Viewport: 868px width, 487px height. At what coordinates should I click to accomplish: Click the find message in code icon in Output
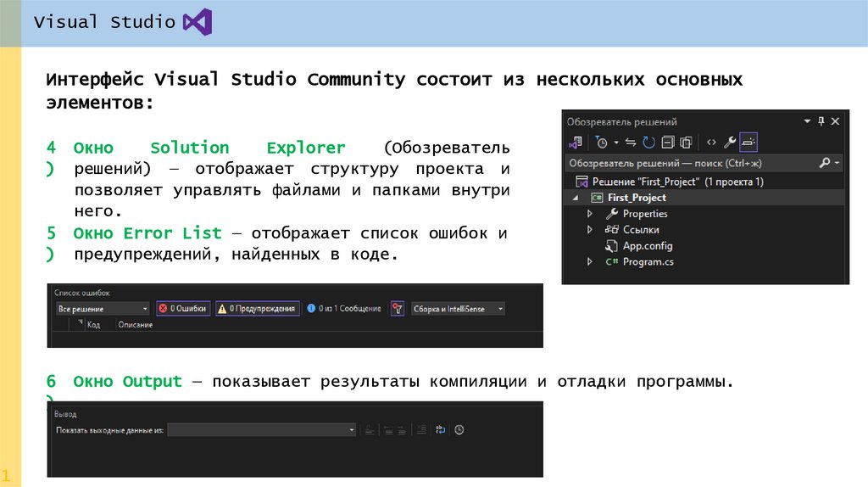click(x=370, y=430)
